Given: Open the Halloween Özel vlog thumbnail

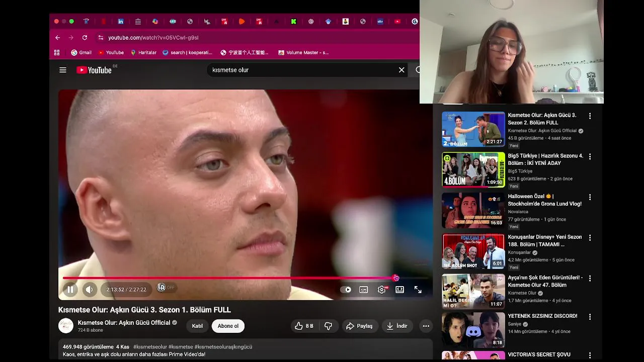Looking at the screenshot, I should (x=473, y=210).
